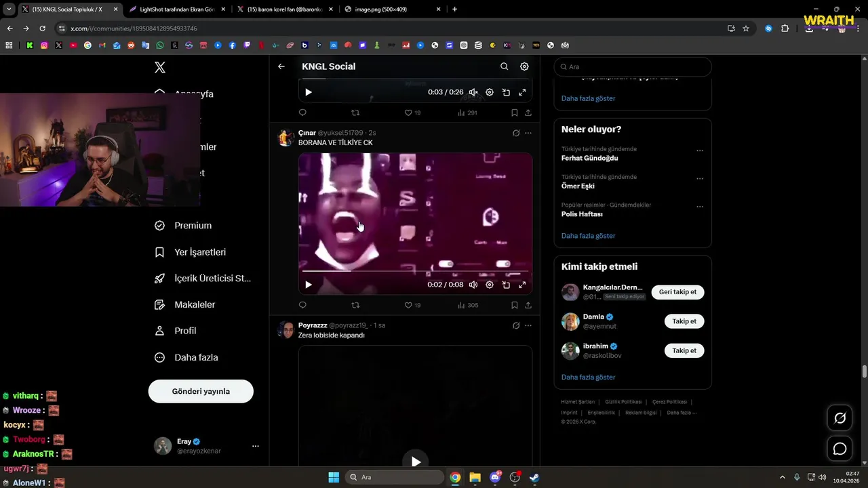The width and height of the screenshot is (868, 488).
Task: Open account menu dots next to Eray
Action: (x=256, y=446)
